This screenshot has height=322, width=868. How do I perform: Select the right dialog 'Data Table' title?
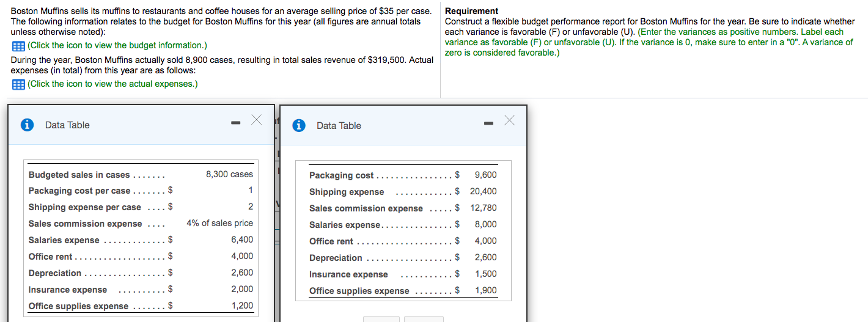(x=339, y=125)
